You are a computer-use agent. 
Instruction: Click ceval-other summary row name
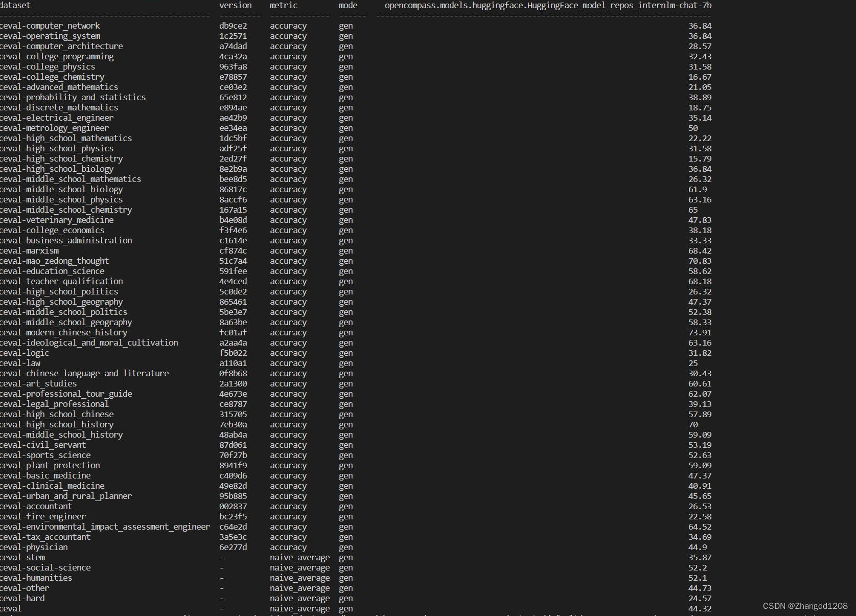click(25, 588)
